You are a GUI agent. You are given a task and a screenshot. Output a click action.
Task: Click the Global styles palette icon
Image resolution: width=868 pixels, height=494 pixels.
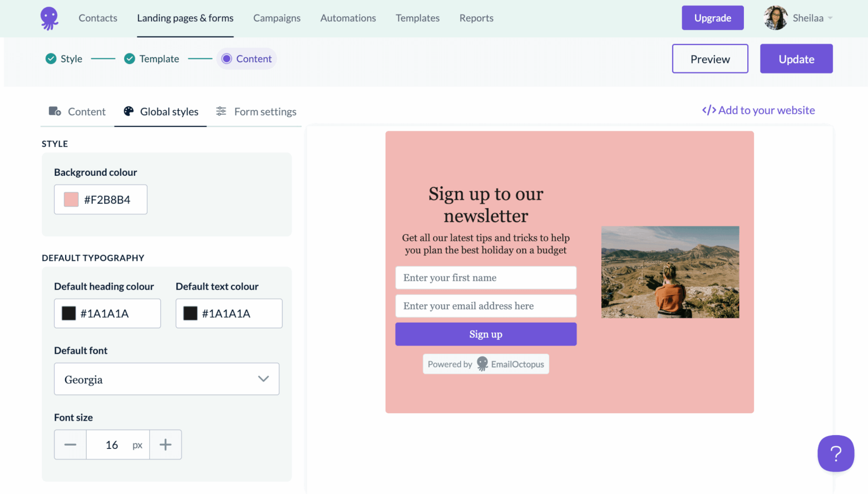(x=129, y=111)
